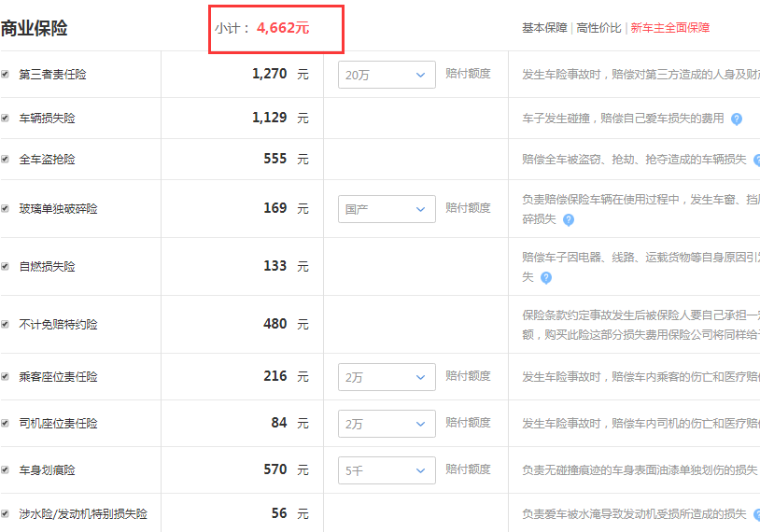Click the 216 元 premium value
Image resolution: width=760 pixels, height=532 pixels.
286,376
